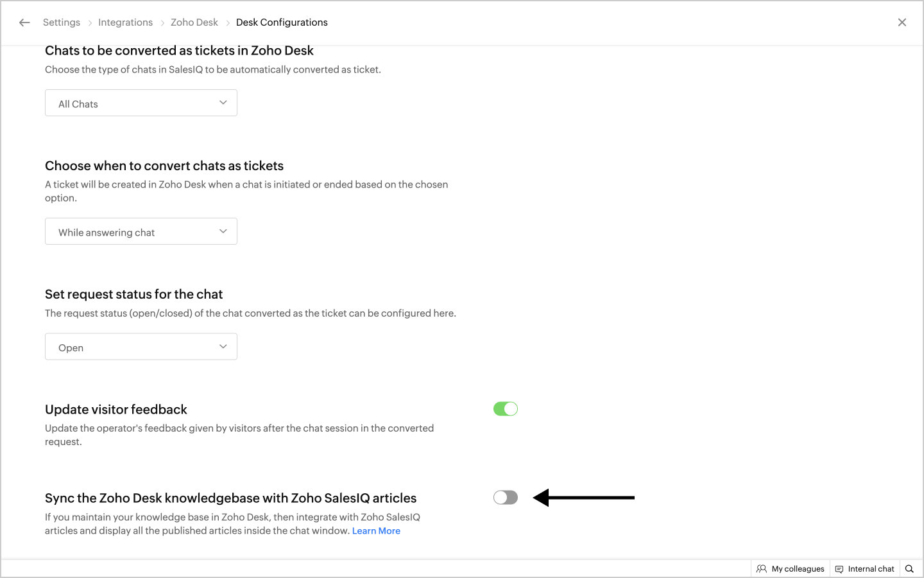Screen dimensions: 924x578
Task: Open the All Chats dropdown
Action: pos(141,103)
